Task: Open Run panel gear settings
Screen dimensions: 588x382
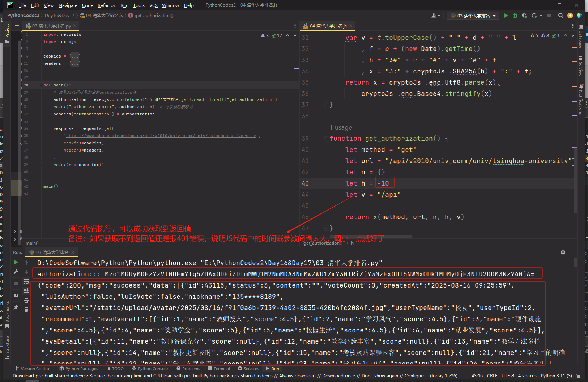Action: coord(563,252)
